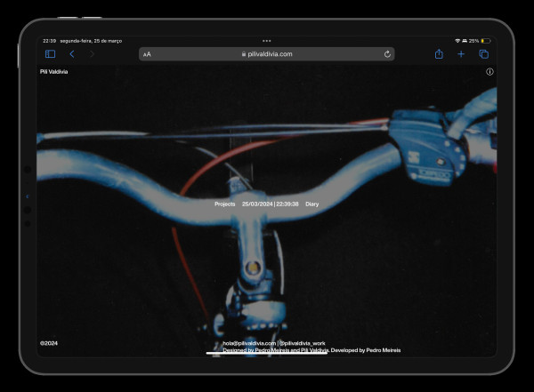Click the Pili Valdivia site title
This screenshot has height=392, width=534.
click(54, 72)
